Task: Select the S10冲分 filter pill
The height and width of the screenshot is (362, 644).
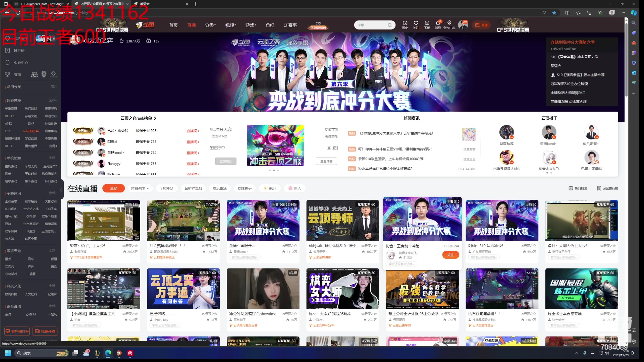Action: (x=167, y=188)
